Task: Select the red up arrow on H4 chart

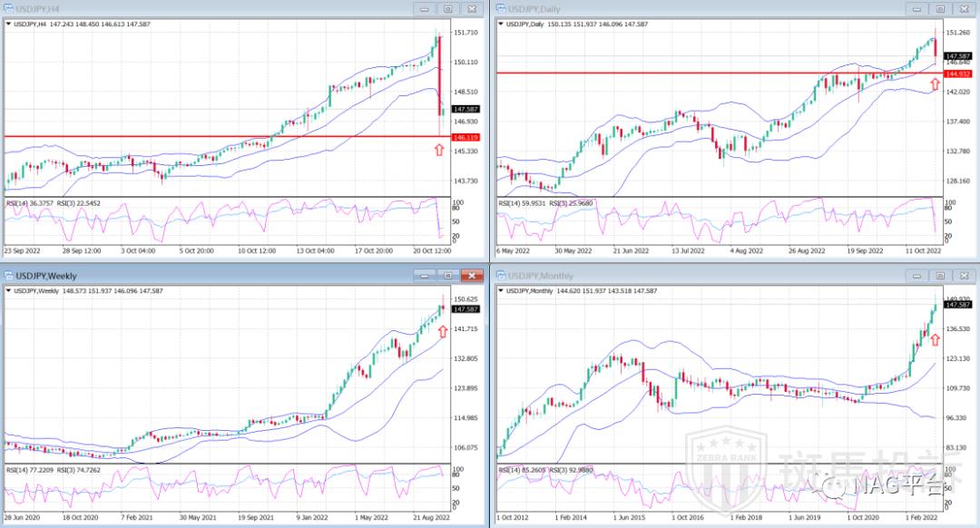Action: coord(440,150)
